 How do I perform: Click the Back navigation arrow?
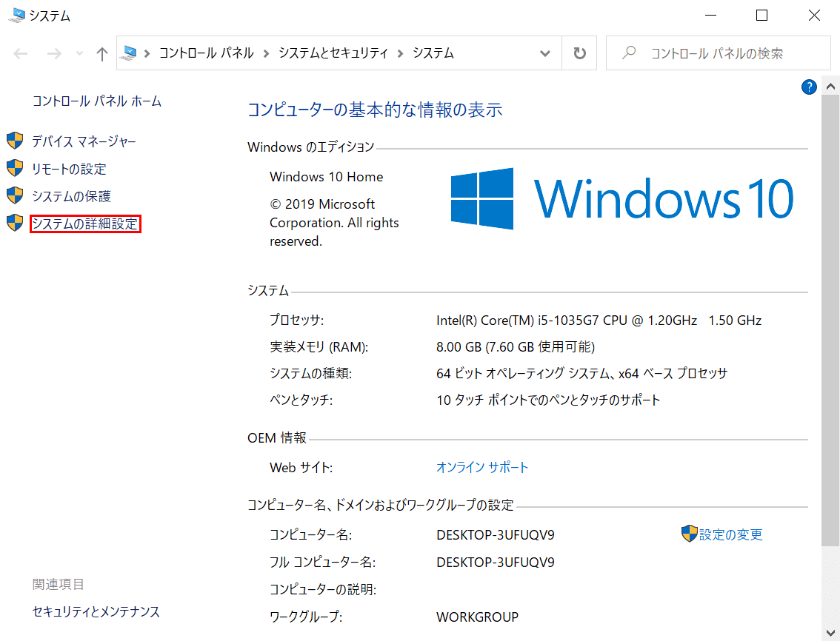20,53
